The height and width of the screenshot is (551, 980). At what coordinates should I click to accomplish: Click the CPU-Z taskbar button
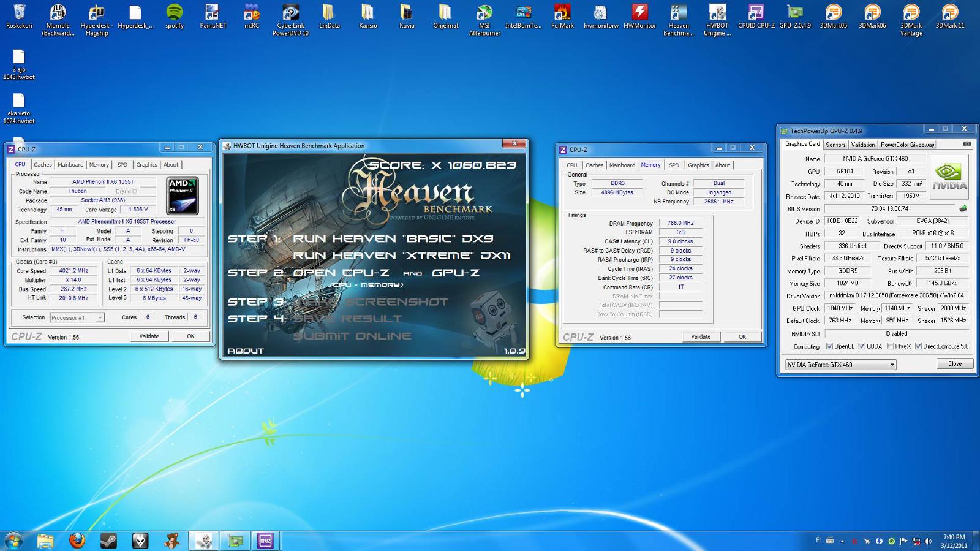click(x=265, y=541)
